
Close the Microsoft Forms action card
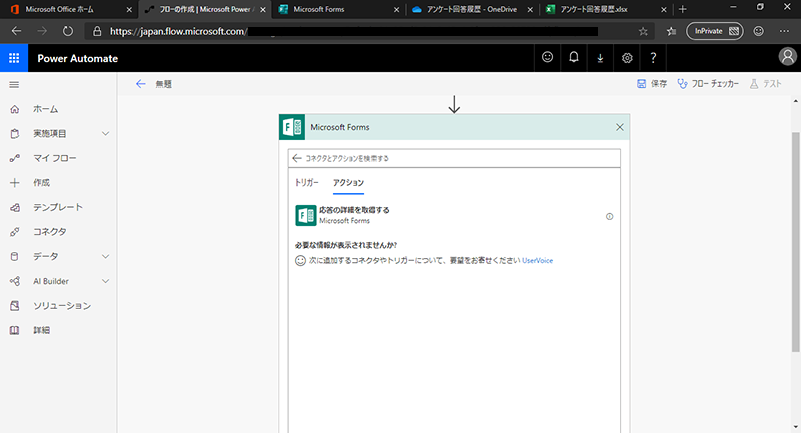click(x=620, y=127)
